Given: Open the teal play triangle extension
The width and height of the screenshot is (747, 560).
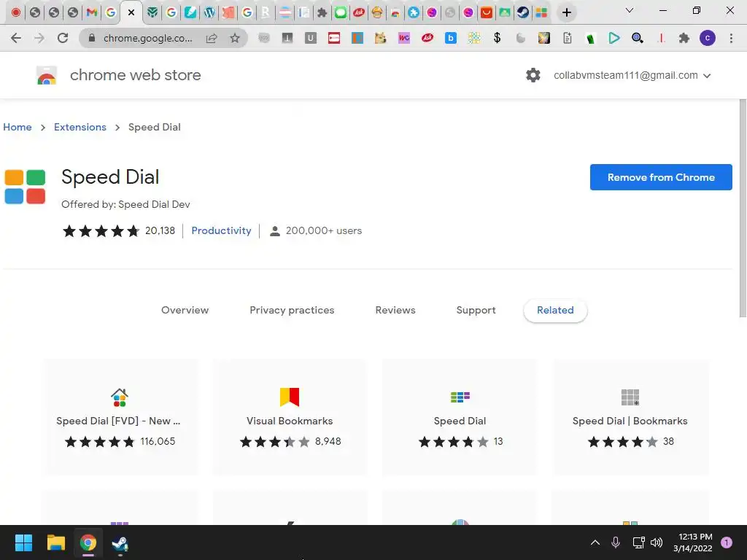Looking at the screenshot, I should click(614, 38).
